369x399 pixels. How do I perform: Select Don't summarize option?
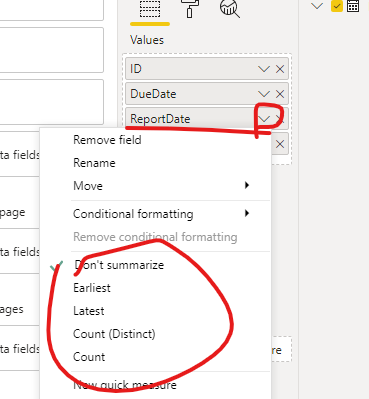coord(119,265)
